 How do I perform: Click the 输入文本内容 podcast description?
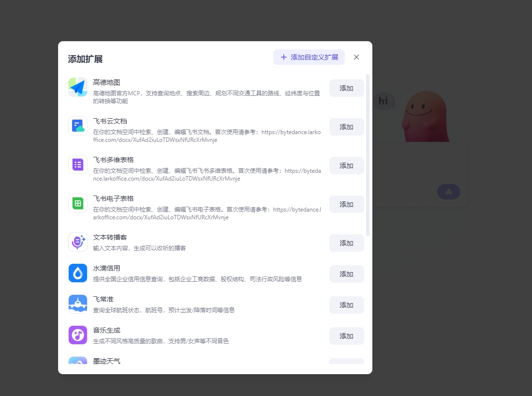click(139, 248)
